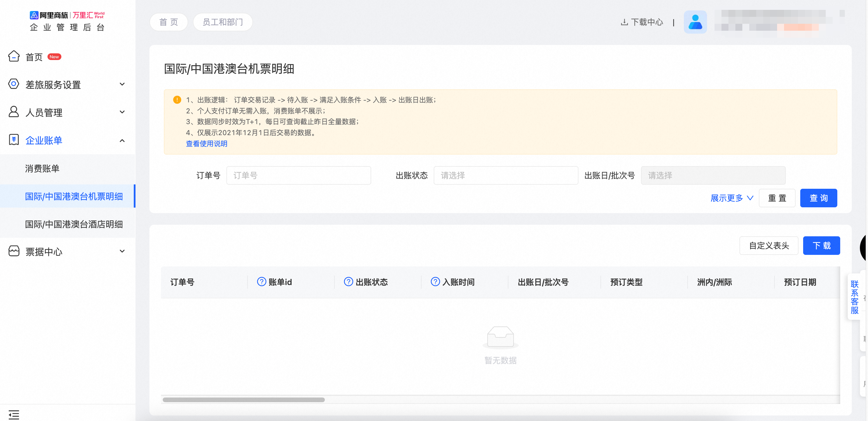Click the sidebar collapse icon at bottom

pos(14,414)
